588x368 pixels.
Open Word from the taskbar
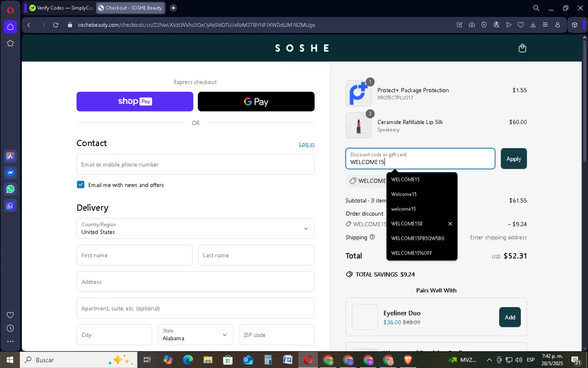[x=288, y=360]
